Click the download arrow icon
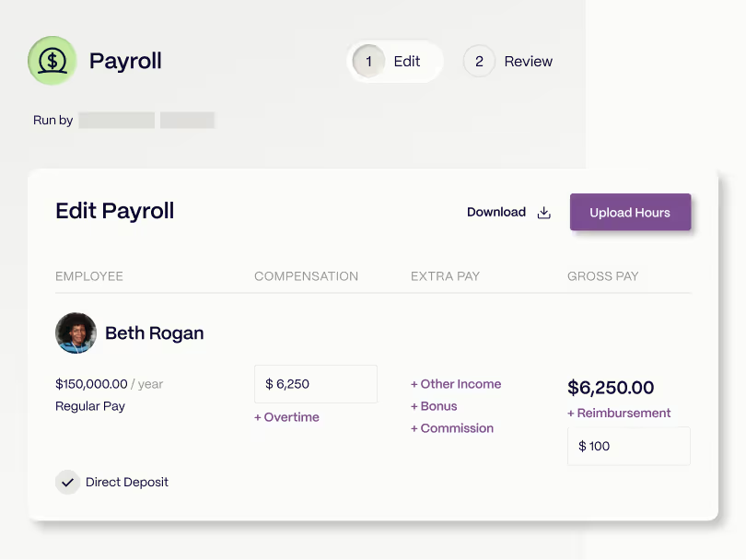Screen dimensions: 746x560 point(543,213)
